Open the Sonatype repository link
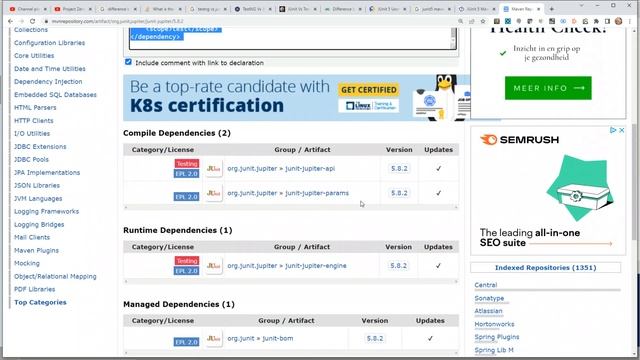This screenshot has width=640, height=360. (x=489, y=298)
